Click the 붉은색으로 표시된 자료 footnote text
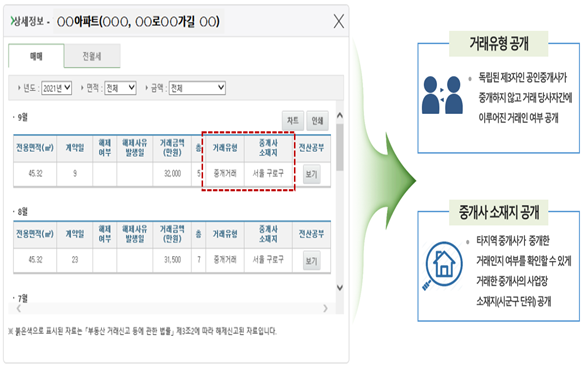Screen dimensions: 586x369 (142, 331)
